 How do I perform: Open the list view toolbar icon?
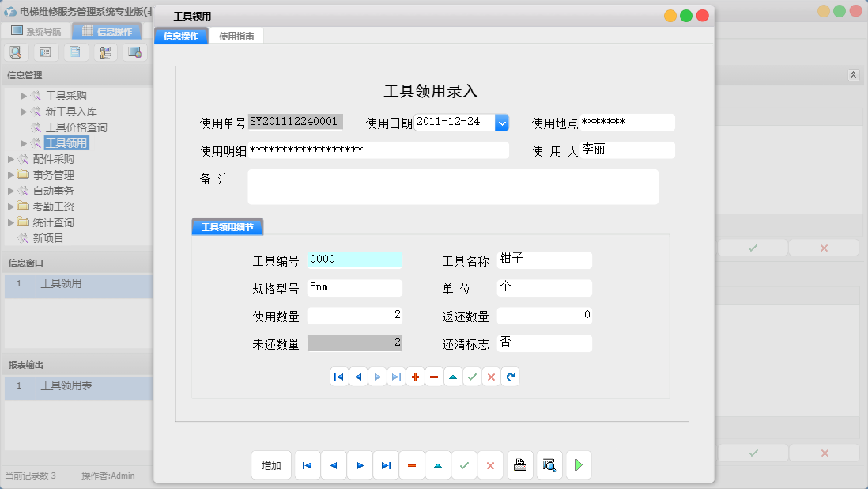(45, 51)
